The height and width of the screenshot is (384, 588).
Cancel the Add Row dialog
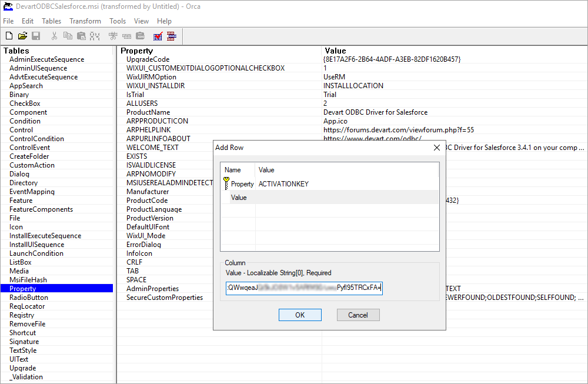(x=358, y=315)
